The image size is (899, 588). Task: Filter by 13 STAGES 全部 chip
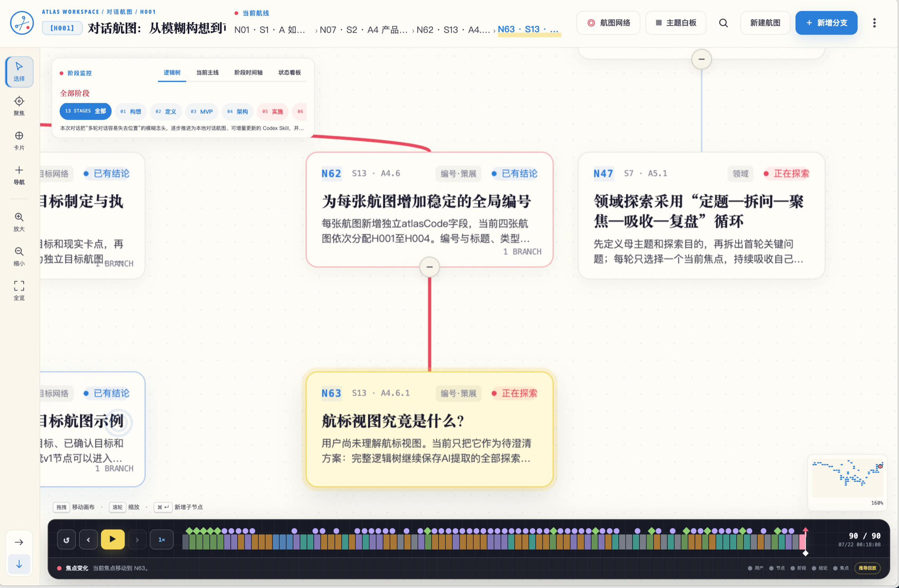(x=85, y=111)
